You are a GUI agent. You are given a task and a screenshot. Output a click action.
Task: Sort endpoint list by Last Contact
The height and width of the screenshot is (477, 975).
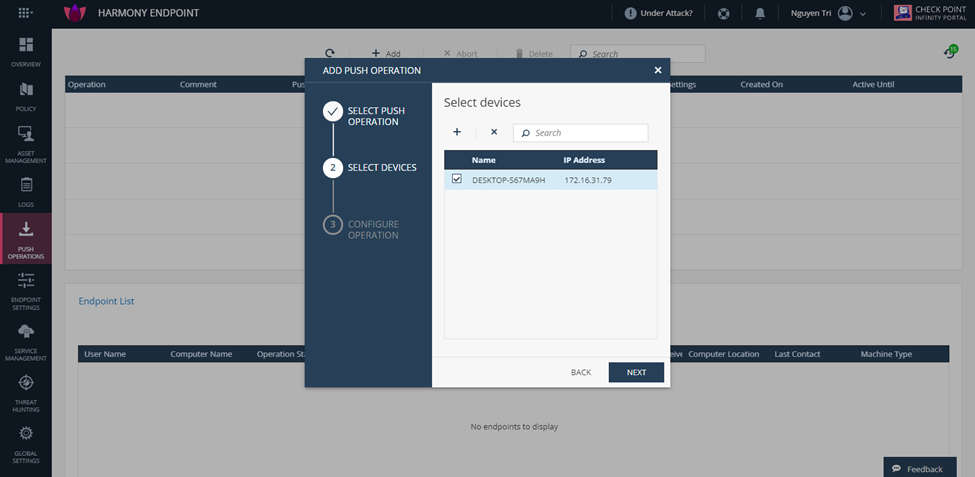coord(798,354)
